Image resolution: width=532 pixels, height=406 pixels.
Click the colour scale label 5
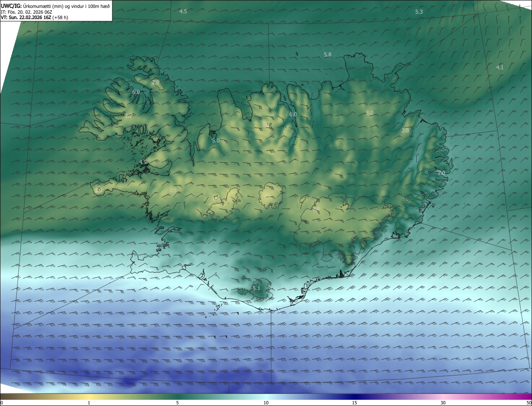177,403
